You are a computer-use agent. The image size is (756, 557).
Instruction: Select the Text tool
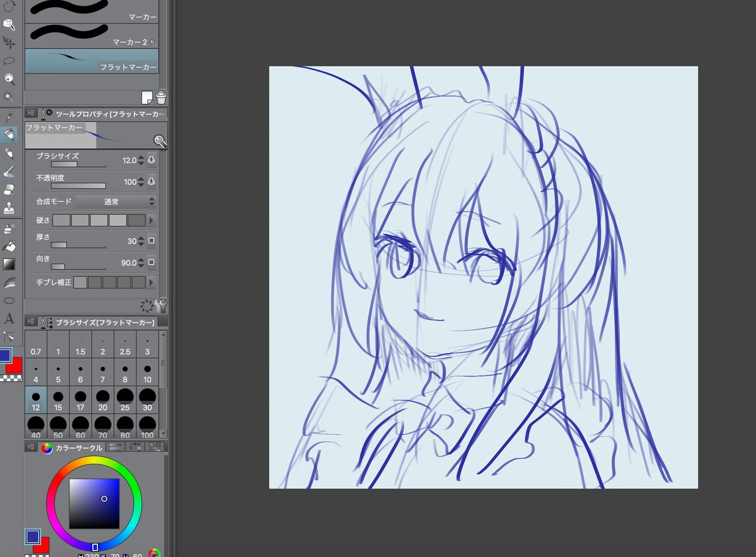point(9,318)
